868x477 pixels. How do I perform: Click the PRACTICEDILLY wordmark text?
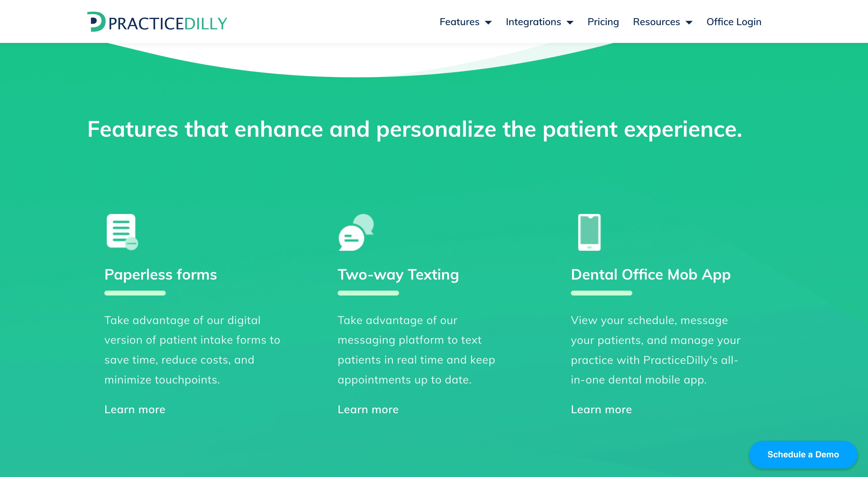[168, 24]
